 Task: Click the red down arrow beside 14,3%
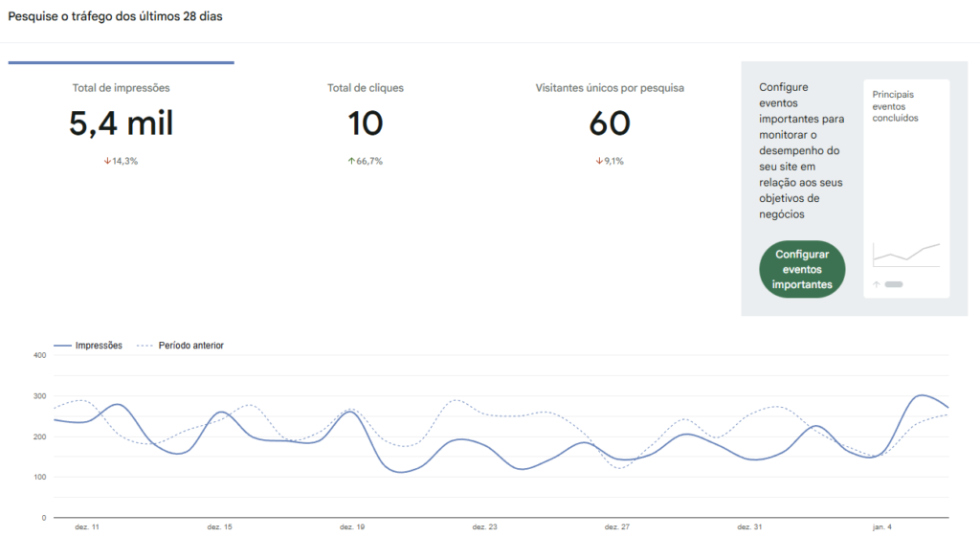tap(107, 161)
